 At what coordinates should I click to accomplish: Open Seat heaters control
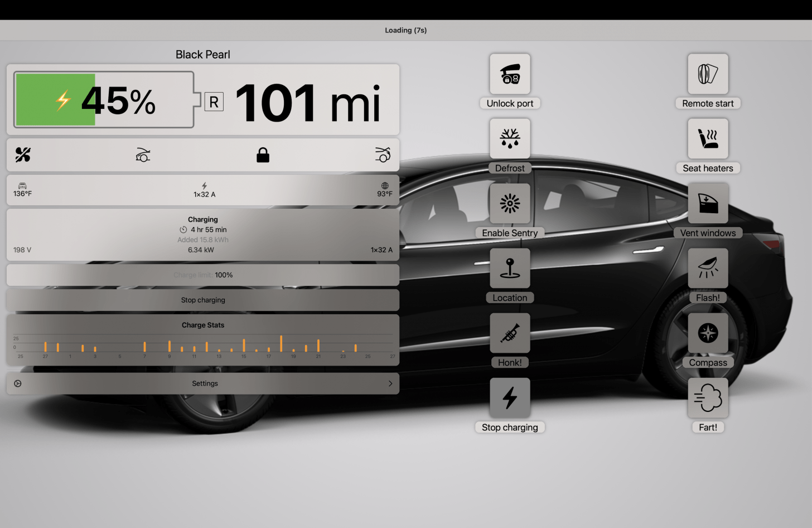[x=708, y=139]
